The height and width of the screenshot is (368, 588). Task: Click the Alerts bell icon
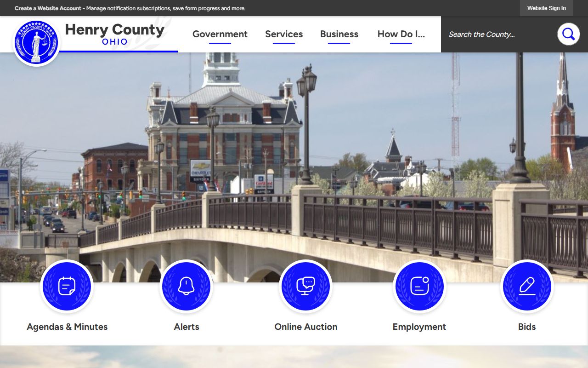tap(186, 286)
